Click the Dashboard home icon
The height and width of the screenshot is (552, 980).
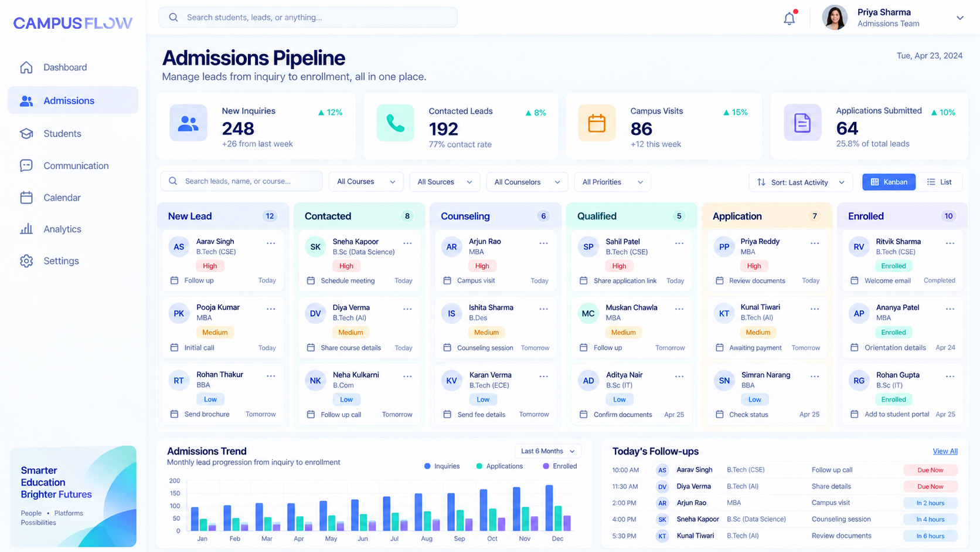pyautogui.click(x=26, y=67)
